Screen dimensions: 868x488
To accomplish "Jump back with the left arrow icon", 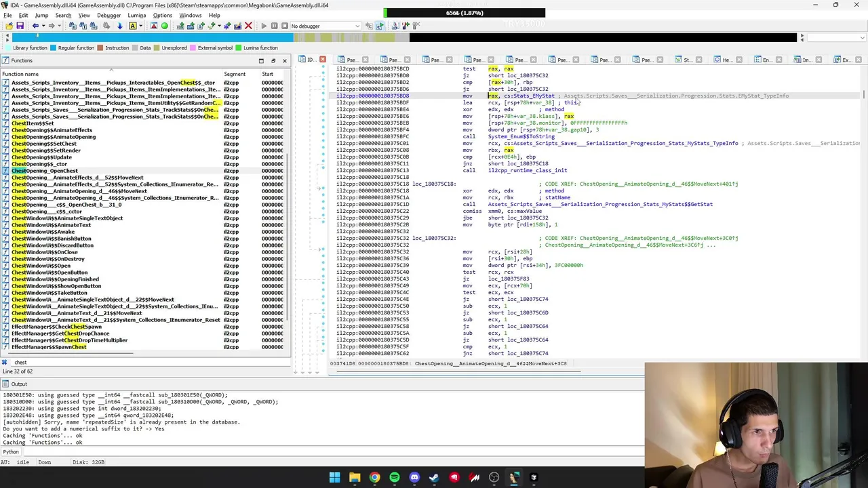I will [35, 26].
